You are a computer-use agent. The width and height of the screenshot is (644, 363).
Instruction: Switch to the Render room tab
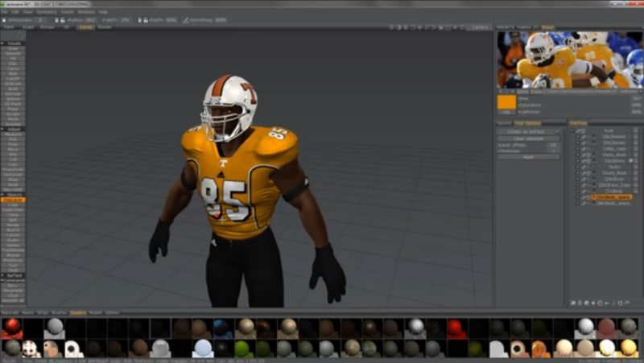pyautogui.click(x=105, y=27)
